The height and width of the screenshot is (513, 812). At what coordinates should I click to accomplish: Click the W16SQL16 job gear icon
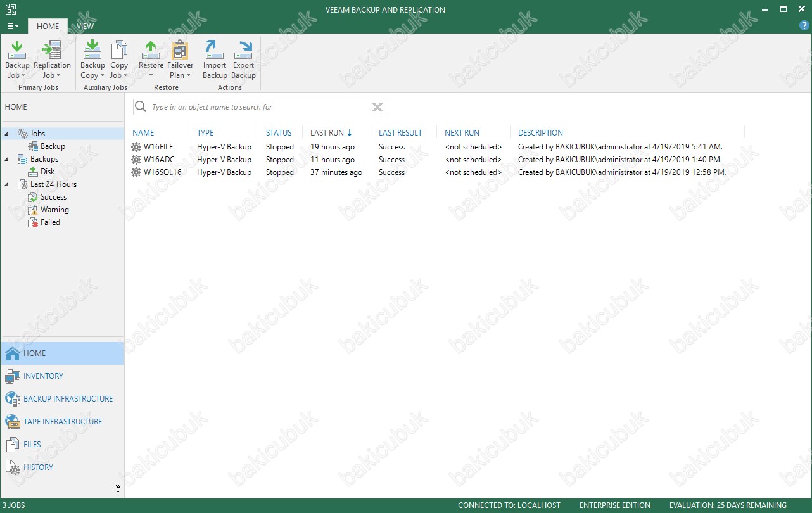136,172
